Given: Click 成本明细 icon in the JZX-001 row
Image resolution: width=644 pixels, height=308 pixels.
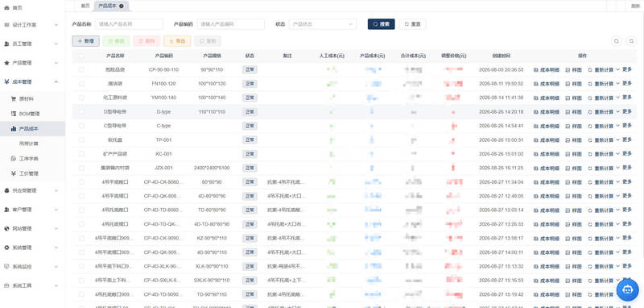Looking at the screenshot, I should click(x=535, y=169).
